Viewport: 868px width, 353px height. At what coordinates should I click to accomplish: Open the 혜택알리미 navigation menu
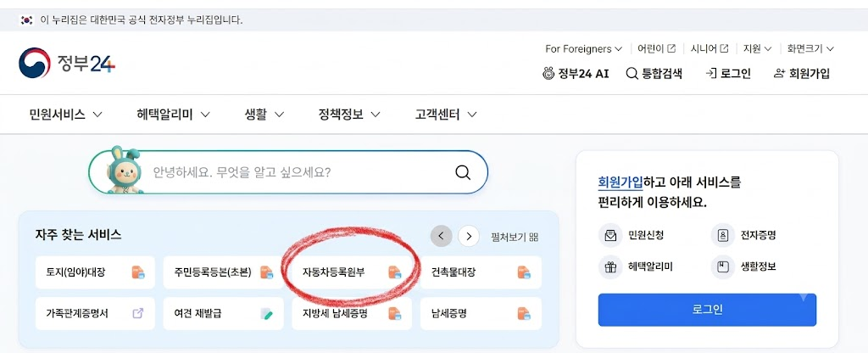[173, 115]
